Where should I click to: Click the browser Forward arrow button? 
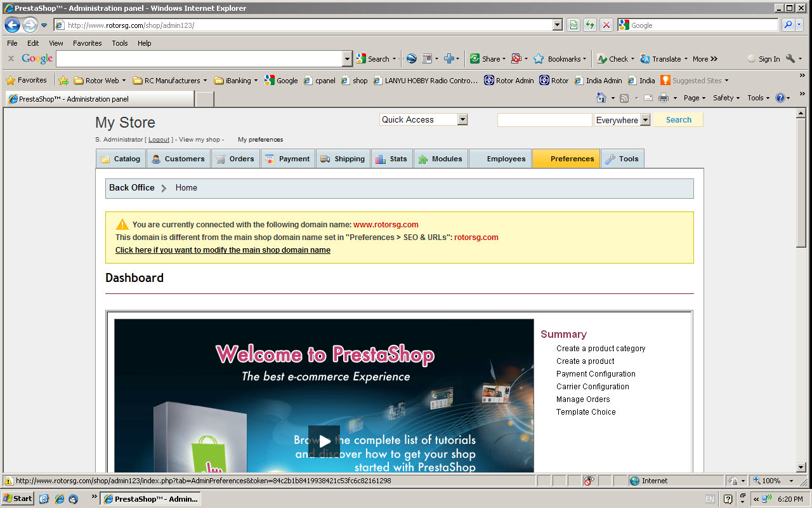tap(29, 25)
